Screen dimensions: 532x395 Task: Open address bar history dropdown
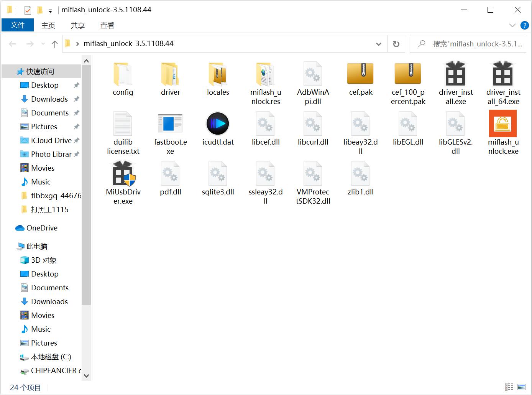click(x=379, y=44)
